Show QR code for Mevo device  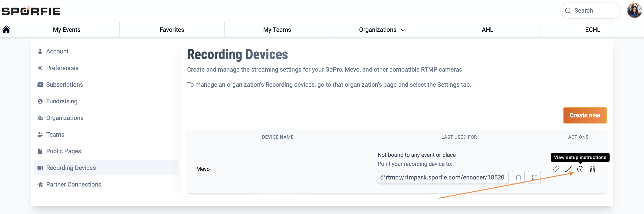(534, 177)
